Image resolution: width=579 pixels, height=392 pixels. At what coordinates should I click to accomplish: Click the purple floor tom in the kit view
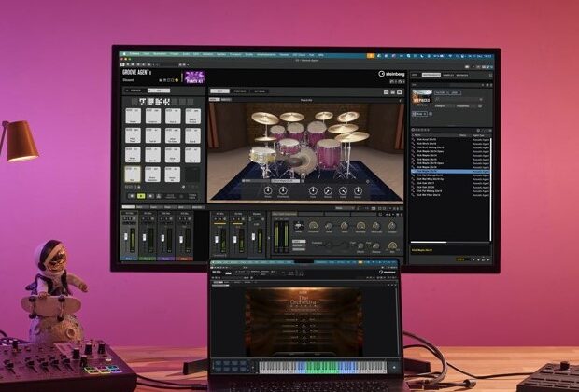tap(329, 154)
